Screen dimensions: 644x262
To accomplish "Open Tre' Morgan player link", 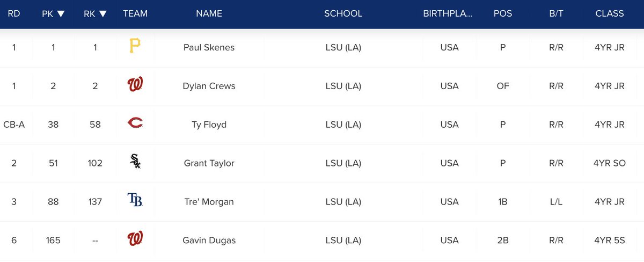I will 209,202.
